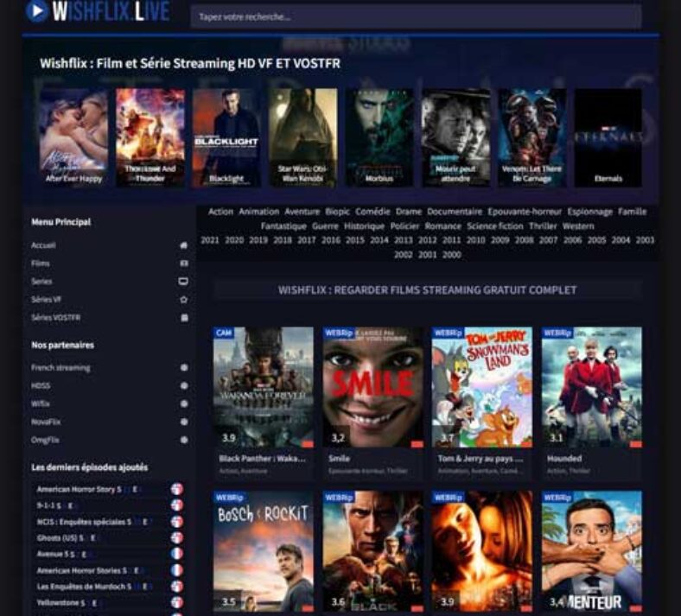681x616 pixels.
Task: Click the WEBRip badge on Smile poster
Action: pos(339,333)
